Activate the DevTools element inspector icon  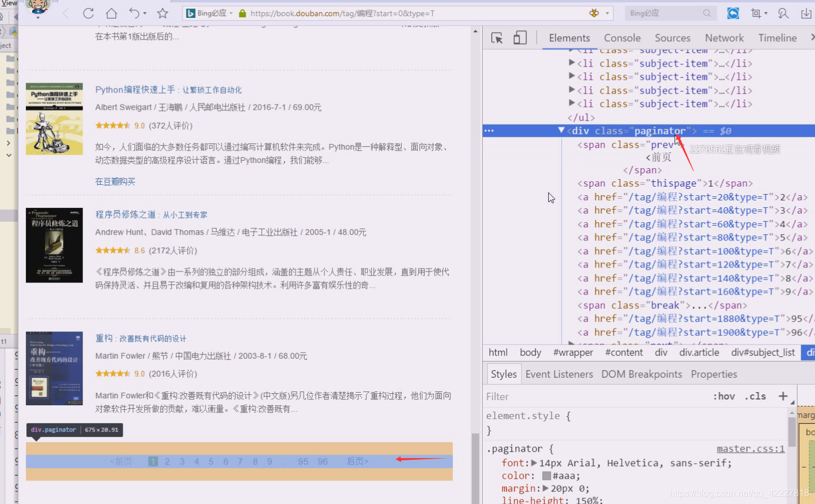497,38
